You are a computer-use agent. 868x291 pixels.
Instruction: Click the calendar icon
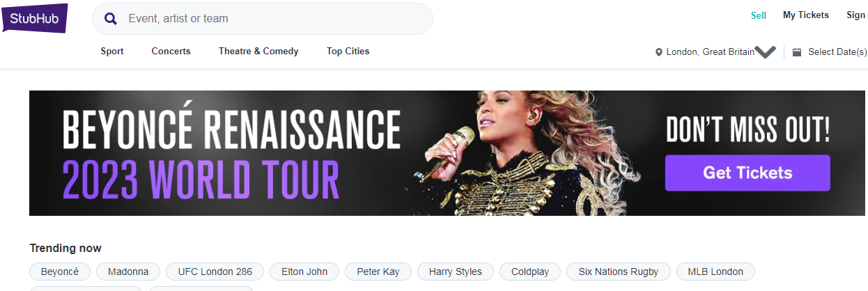[x=797, y=52]
